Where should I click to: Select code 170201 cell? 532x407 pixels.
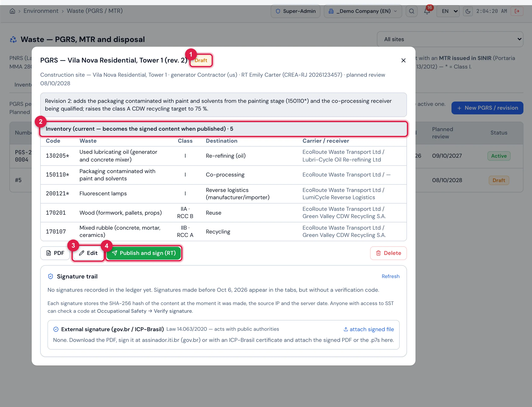pos(56,213)
